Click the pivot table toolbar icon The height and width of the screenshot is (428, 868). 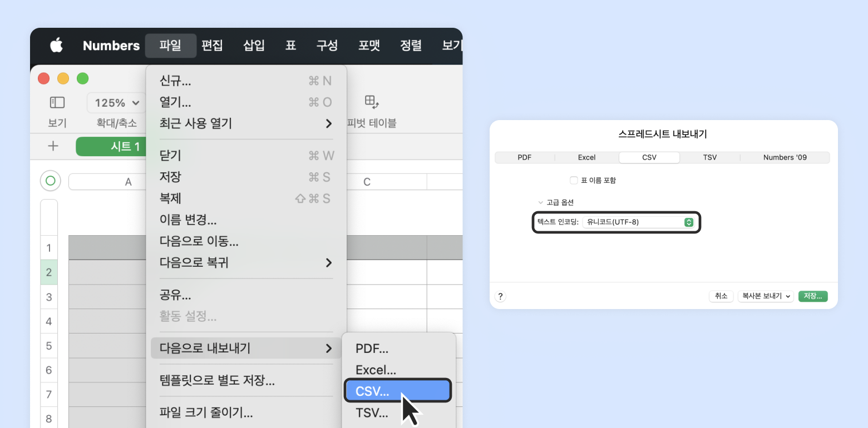click(x=372, y=102)
